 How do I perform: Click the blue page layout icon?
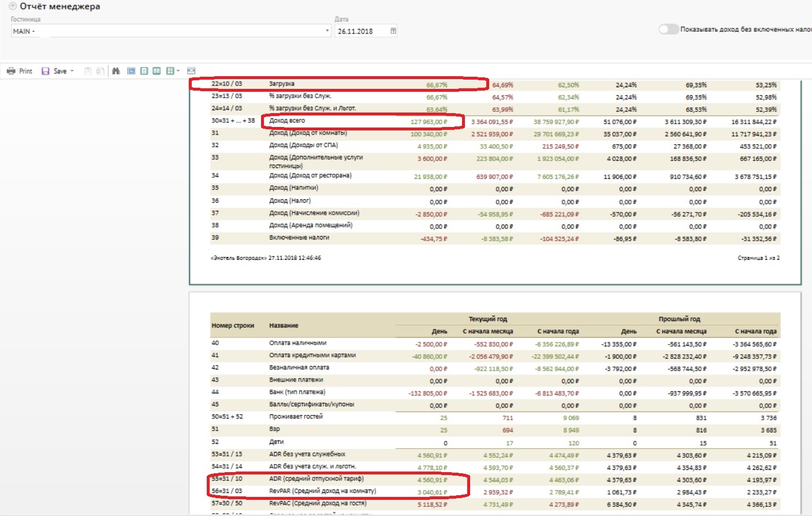tap(131, 71)
